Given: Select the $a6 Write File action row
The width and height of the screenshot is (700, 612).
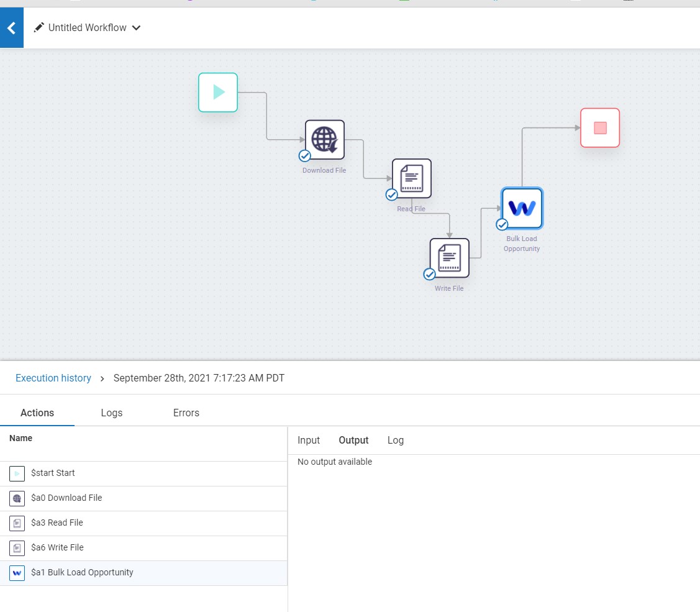Looking at the screenshot, I should click(x=143, y=549).
